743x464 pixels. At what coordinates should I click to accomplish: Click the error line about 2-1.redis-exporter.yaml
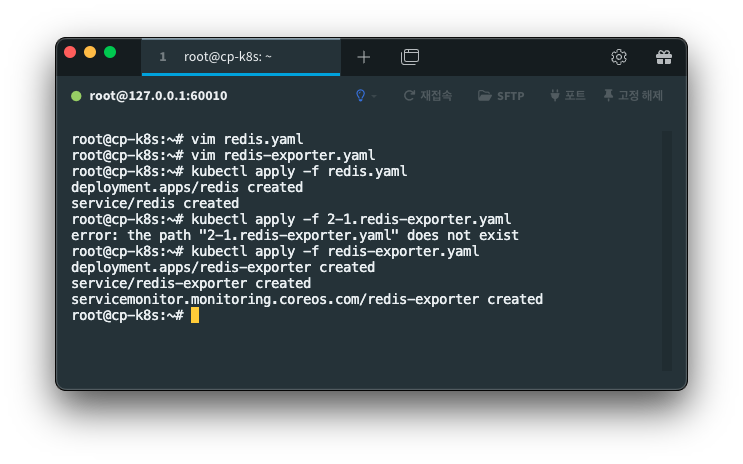[295, 236]
